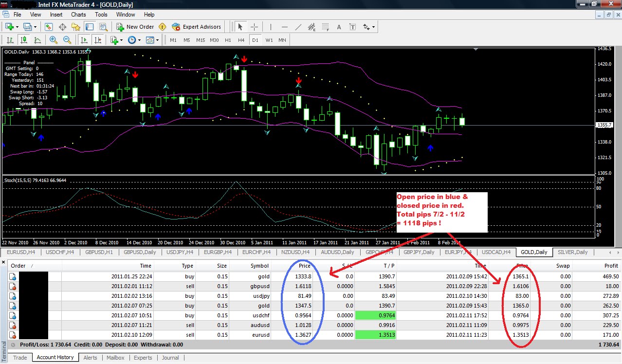Click the 1355.7 current price label
This screenshot has width=622, height=364.
point(604,125)
